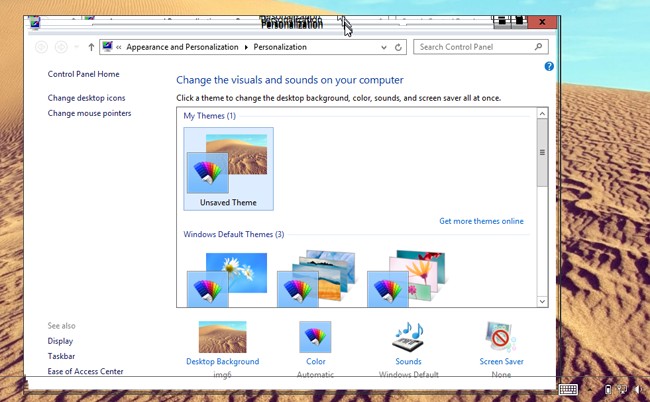The height and width of the screenshot is (402, 650).
Task: Open the recent locations dropdown arrow
Action: (76, 47)
